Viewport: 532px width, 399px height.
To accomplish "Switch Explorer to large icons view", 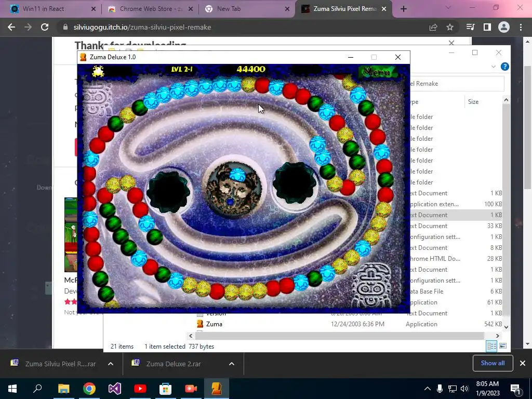I will (503, 346).
